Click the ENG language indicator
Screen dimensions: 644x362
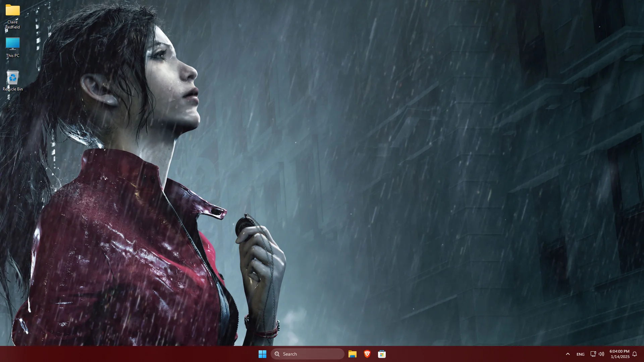[x=580, y=354]
